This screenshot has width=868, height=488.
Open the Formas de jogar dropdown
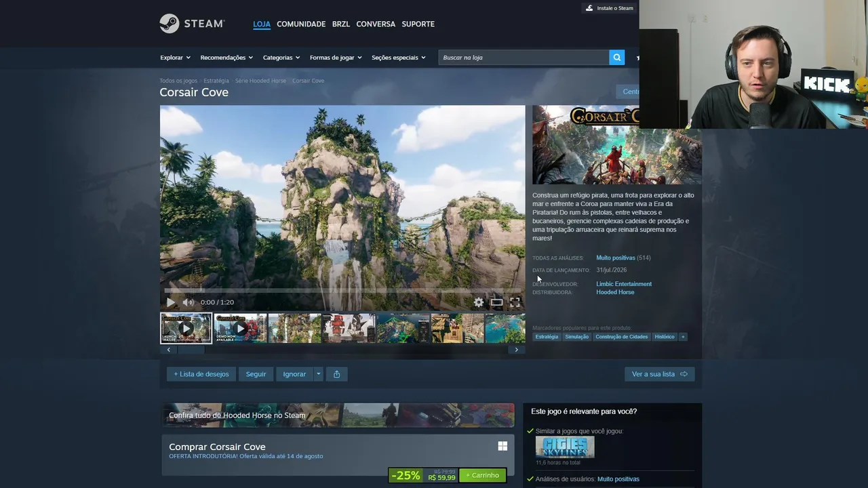pos(336,58)
